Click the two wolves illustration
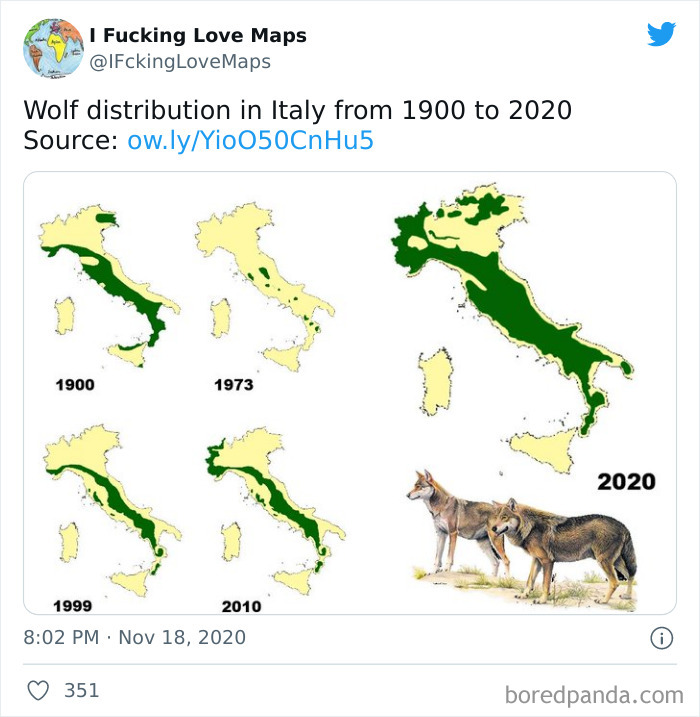The height and width of the screenshot is (717, 700). (523, 540)
